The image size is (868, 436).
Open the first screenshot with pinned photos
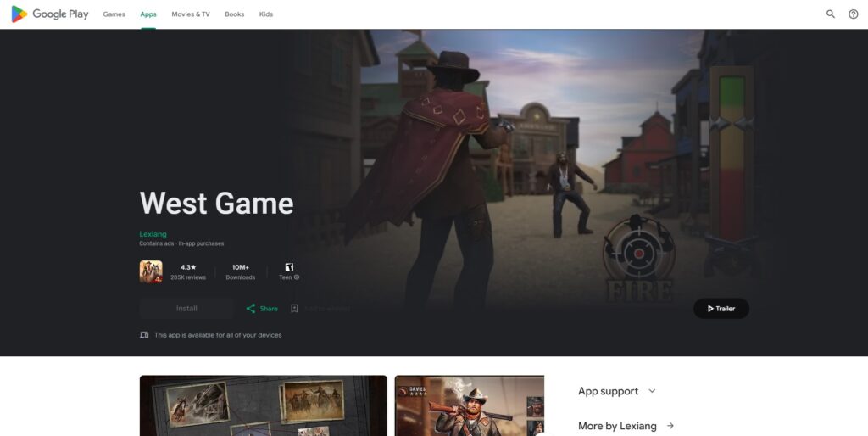pos(264,405)
